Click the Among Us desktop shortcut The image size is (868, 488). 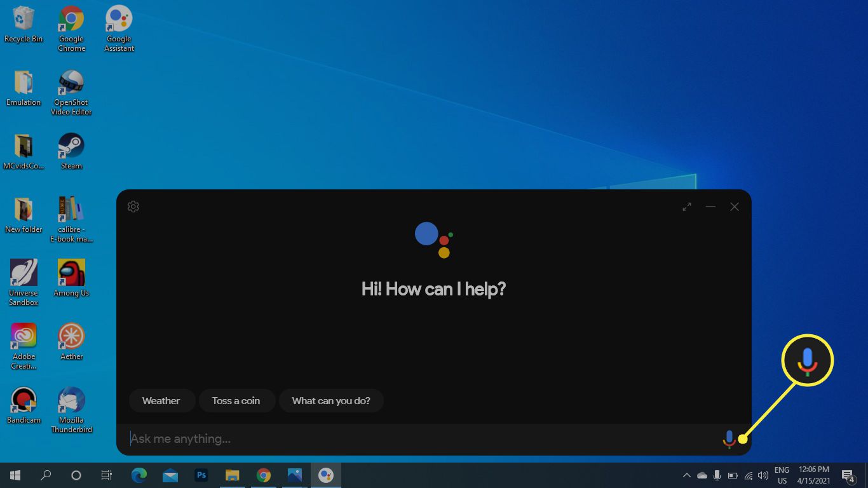71,278
